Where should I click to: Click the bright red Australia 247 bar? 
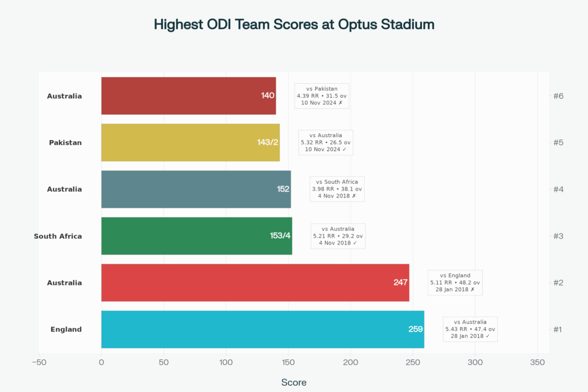click(x=255, y=282)
